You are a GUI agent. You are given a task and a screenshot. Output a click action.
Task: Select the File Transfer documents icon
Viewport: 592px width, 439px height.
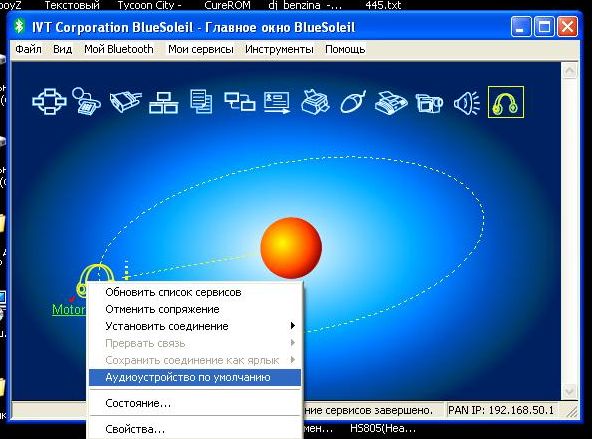(x=201, y=101)
